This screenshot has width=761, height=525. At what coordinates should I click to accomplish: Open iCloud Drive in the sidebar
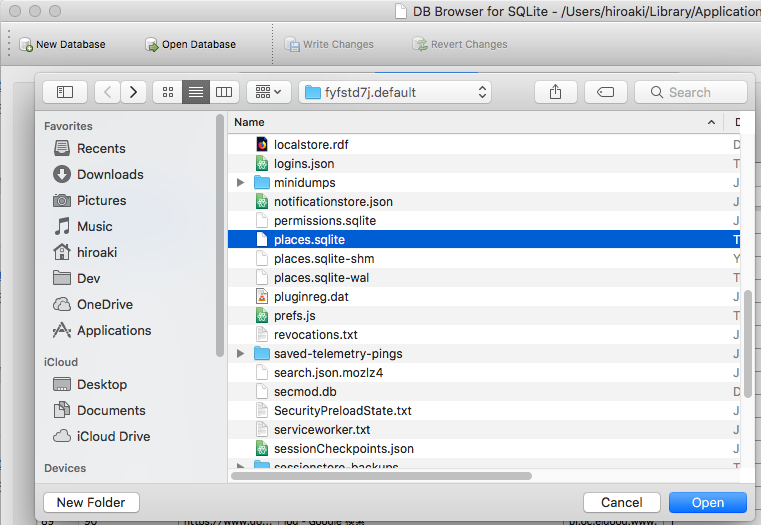tap(102, 436)
